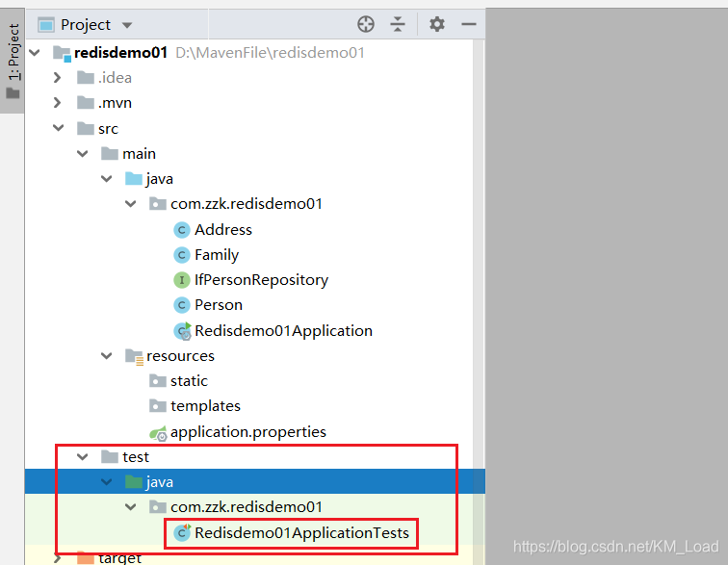Select the Project view title label
The image size is (728, 565).
pyautogui.click(x=86, y=25)
